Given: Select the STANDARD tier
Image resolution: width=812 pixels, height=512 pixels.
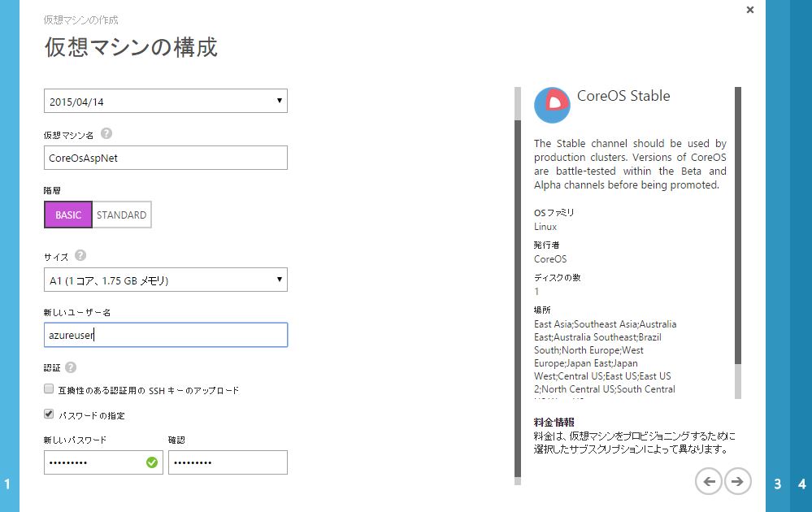Looking at the screenshot, I should (122, 215).
